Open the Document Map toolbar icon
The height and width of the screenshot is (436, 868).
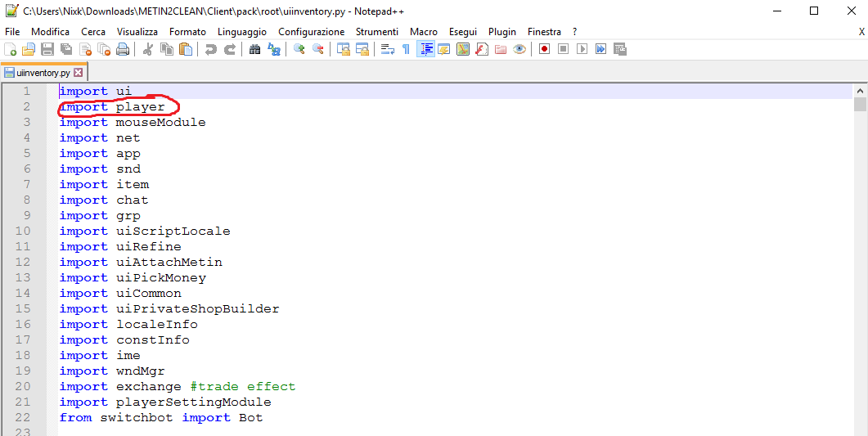click(463, 49)
